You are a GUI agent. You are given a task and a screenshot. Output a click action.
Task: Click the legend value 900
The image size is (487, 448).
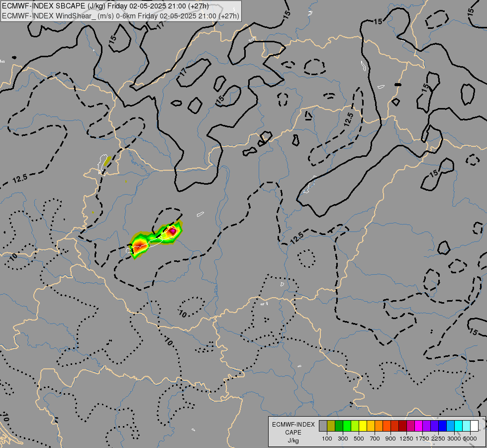pos(390,439)
